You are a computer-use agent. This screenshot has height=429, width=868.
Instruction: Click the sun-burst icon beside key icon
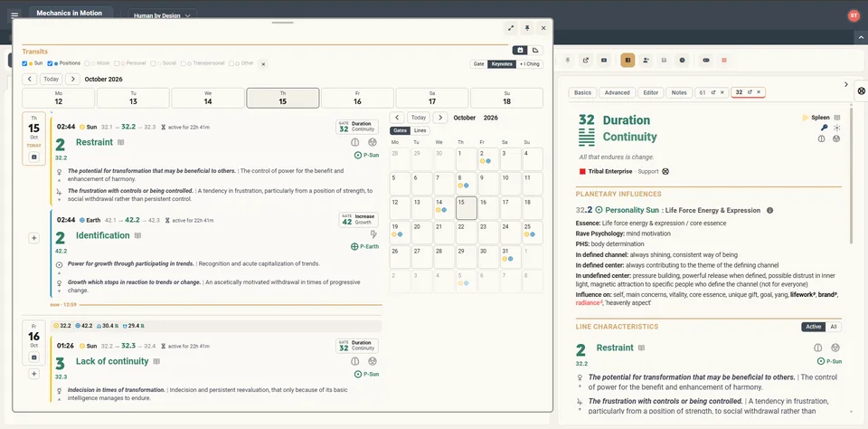(836, 128)
